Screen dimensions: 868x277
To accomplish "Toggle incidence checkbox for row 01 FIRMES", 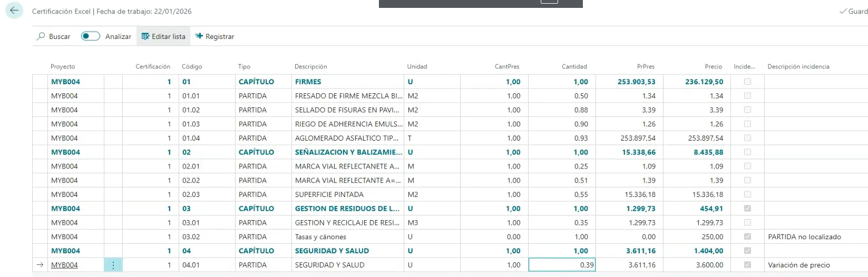I will [x=747, y=82].
